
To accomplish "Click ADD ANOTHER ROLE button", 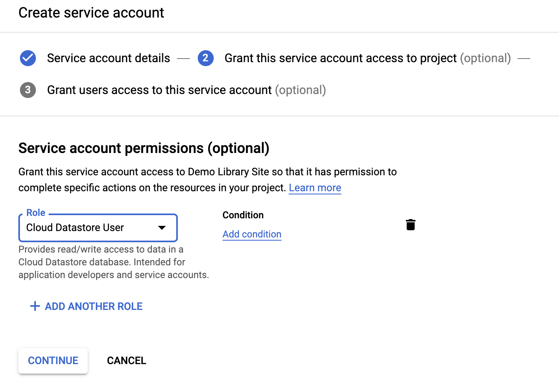I will click(86, 306).
